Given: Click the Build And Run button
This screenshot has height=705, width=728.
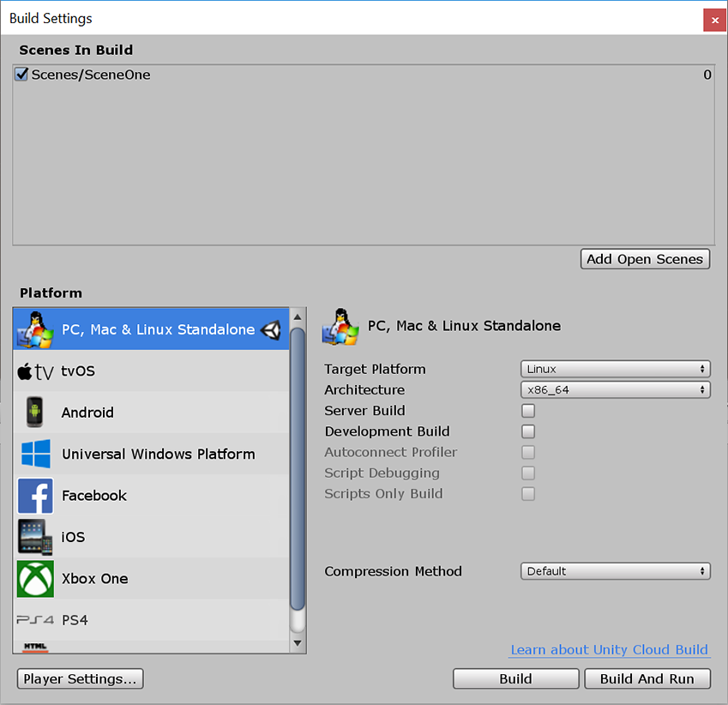Looking at the screenshot, I should point(647,678).
